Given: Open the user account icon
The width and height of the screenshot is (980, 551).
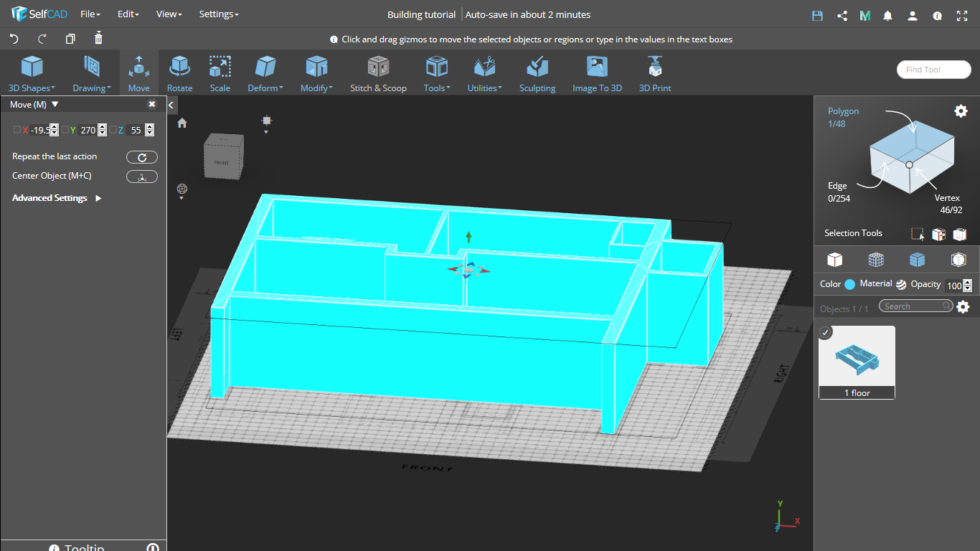Looking at the screenshot, I should pyautogui.click(x=913, y=15).
